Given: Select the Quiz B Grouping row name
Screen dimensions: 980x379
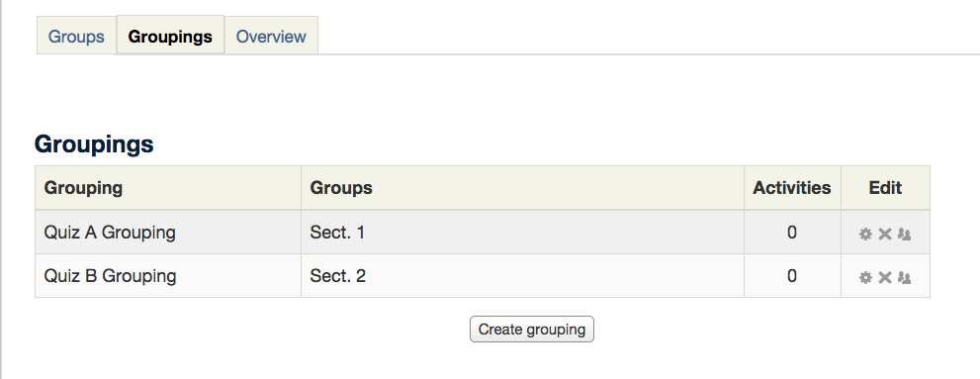Looking at the screenshot, I should pyautogui.click(x=110, y=276).
